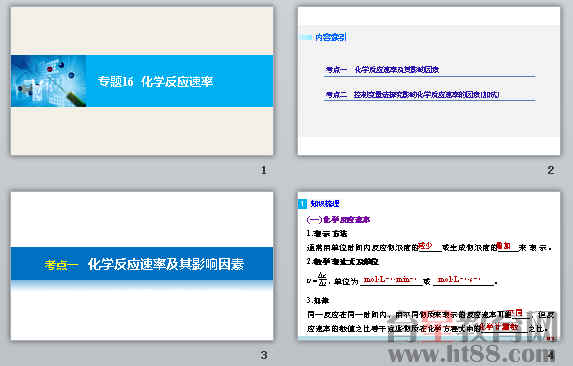The width and height of the screenshot is (573, 366).
Task: Open the 考点一 化学反应速率及其影响因素 link on slide 2
Action: 382,69
